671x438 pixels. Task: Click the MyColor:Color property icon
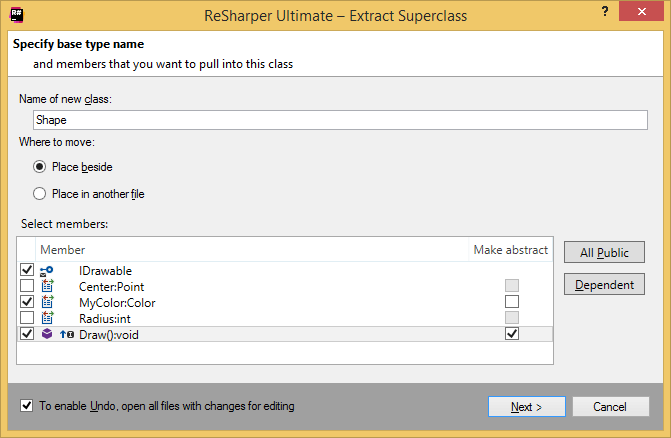tap(47, 302)
